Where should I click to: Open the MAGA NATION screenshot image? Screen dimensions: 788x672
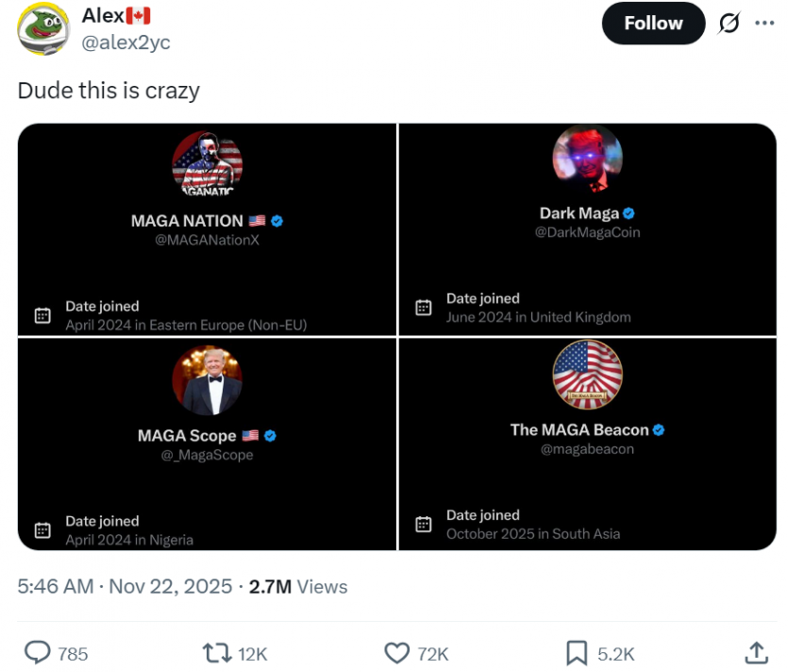click(207, 229)
